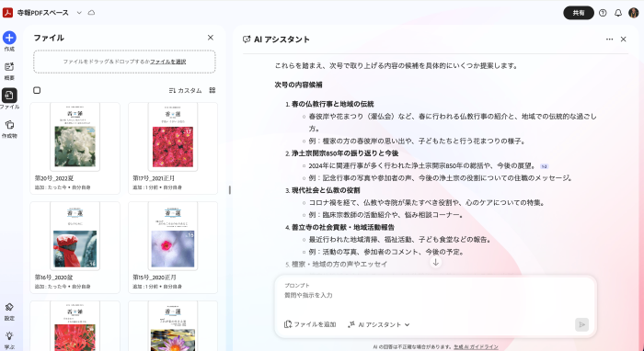Click heading 浄土宗開宗850年の振り返りと今後
This screenshot has width=644, height=351.
(x=345, y=153)
